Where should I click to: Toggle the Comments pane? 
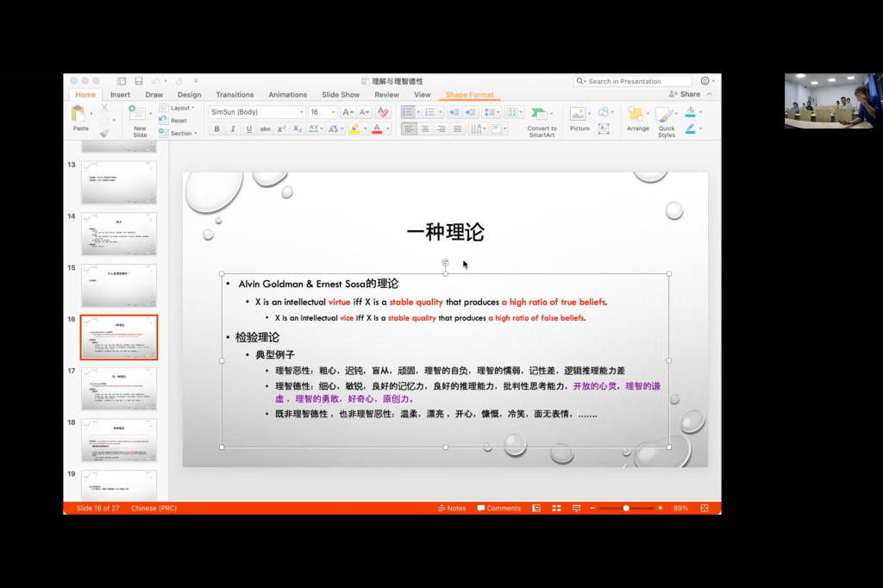click(498, 508)
